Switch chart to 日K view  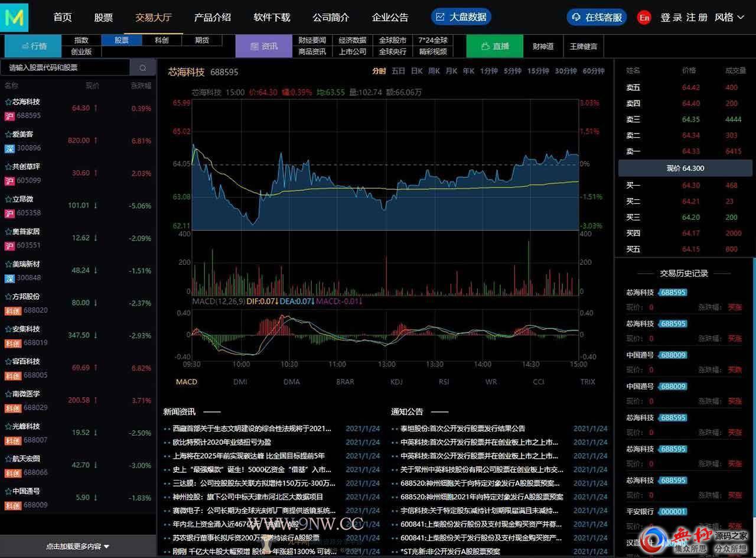(417, 71)
